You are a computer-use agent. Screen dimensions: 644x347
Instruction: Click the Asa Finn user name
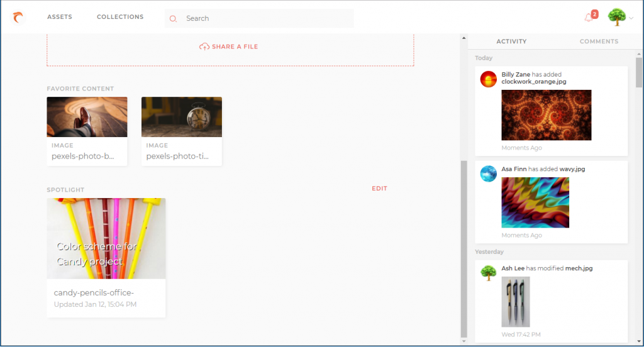[x=514, y=168]
